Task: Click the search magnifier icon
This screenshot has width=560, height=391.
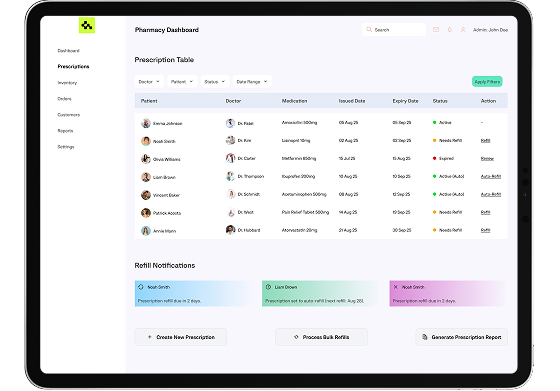Action: pyautogui.click(x=369, y=30)
